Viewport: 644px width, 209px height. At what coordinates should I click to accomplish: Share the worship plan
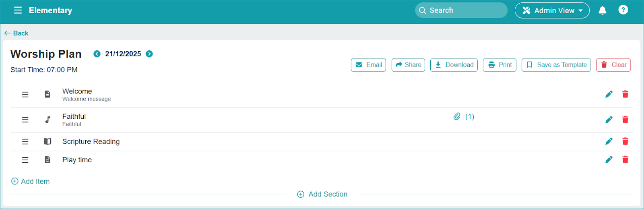pos(408,65)
